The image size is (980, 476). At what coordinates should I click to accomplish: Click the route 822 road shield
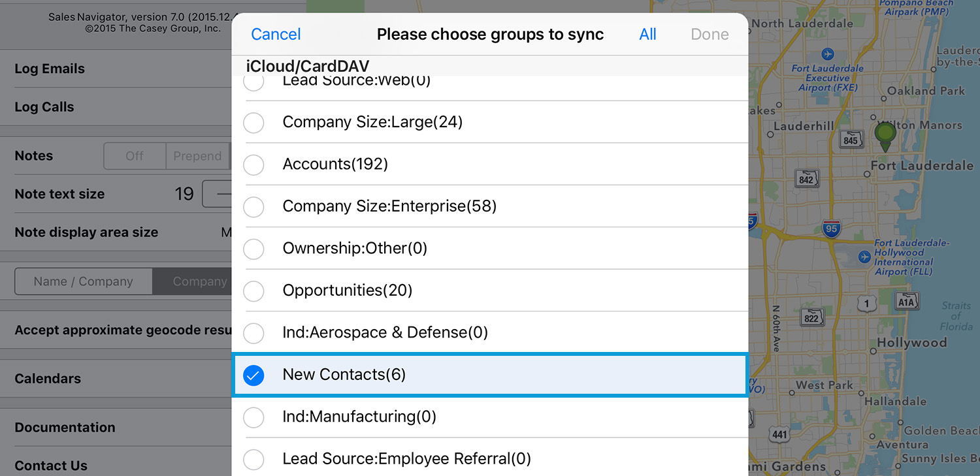coord(811,317)
